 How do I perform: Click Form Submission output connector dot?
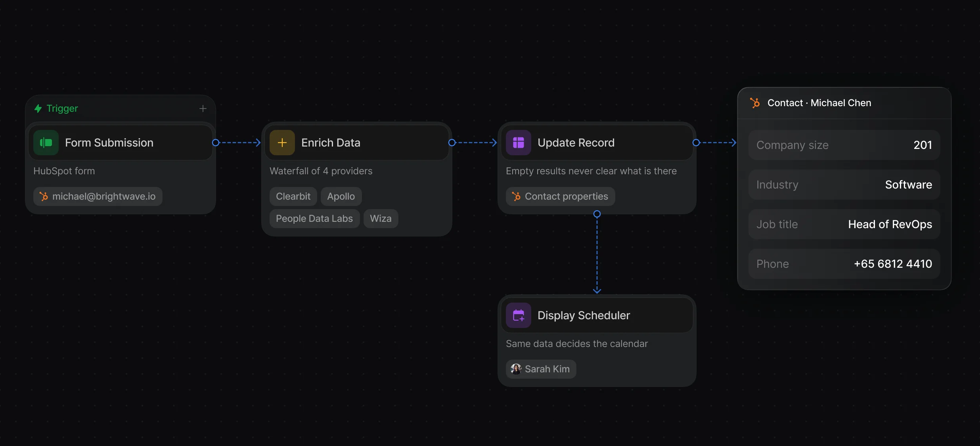(216, 143)
